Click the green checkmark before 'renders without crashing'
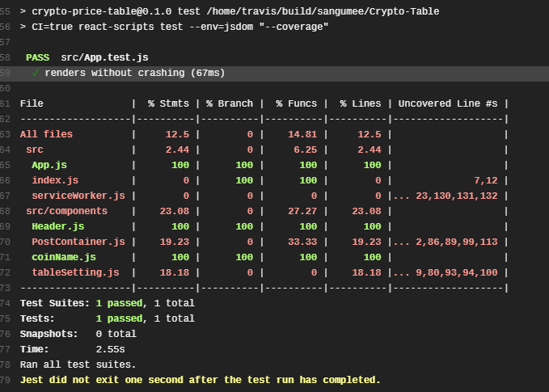 [x=35, y=73]
